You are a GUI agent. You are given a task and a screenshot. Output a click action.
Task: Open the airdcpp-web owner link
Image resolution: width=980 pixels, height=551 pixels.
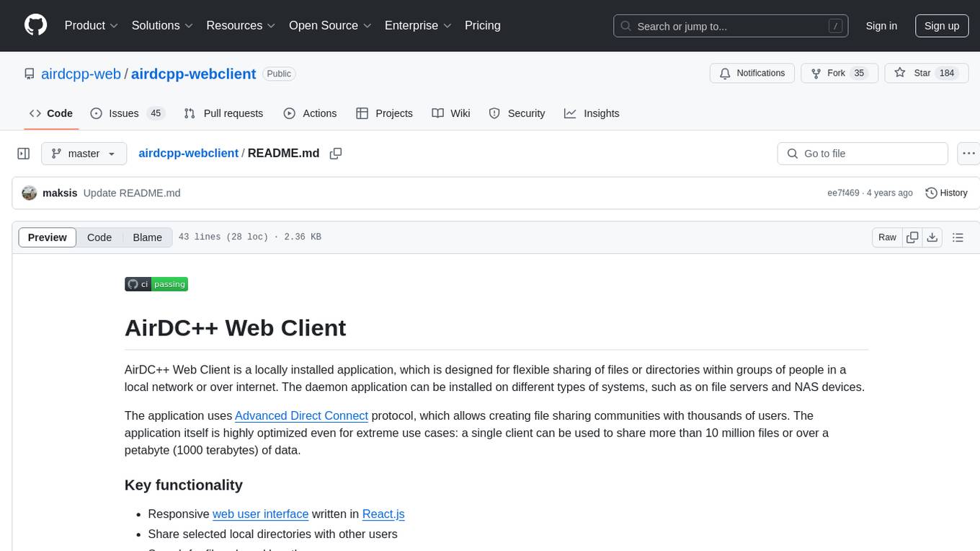click(81, 74)
